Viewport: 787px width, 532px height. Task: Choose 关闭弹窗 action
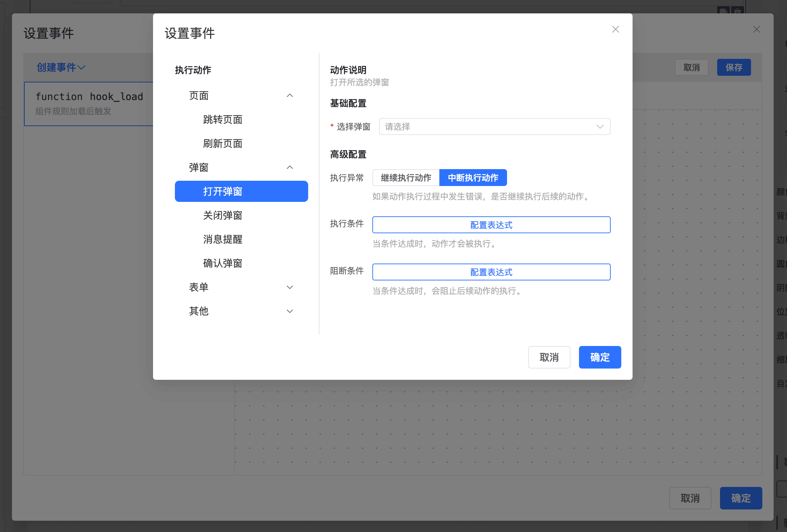[x=222, y=215]
